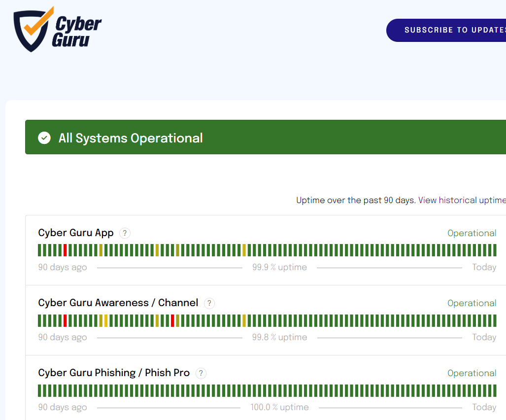Click the first red outage bar in Cyber Guru App timeline
The width and height of the screenshot is (506, 420).
(x=65, y=250)
